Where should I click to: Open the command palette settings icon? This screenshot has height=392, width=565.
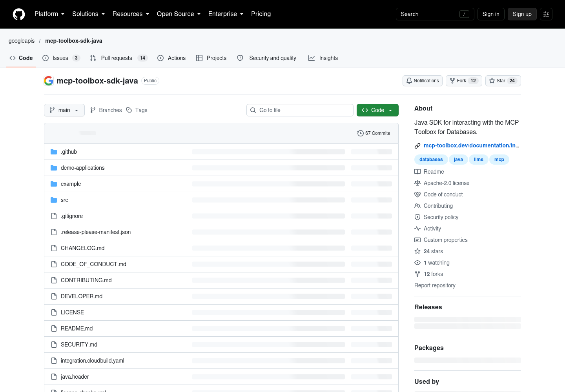click(x=546, y=14)
